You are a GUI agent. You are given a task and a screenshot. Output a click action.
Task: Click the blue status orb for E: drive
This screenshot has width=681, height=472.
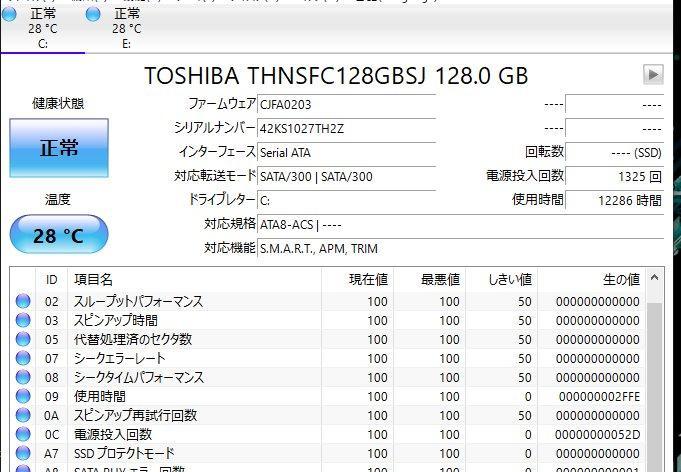[93, 14]
